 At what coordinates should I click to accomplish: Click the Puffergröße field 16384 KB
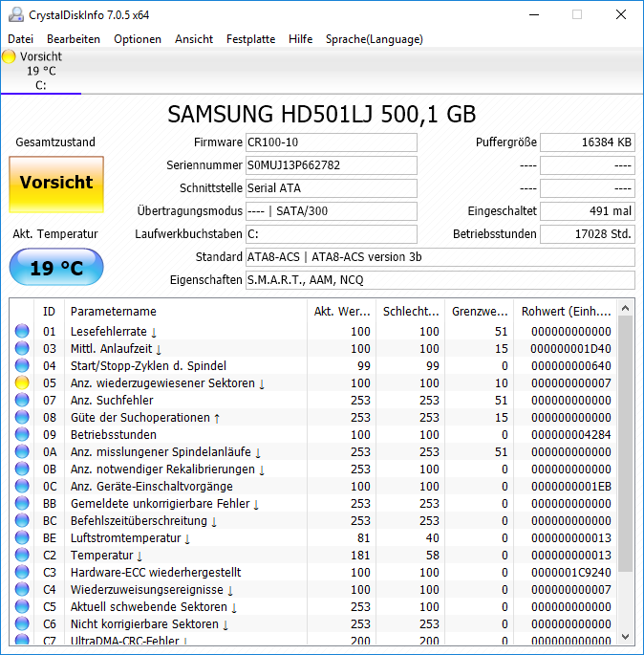coord(588,142)
